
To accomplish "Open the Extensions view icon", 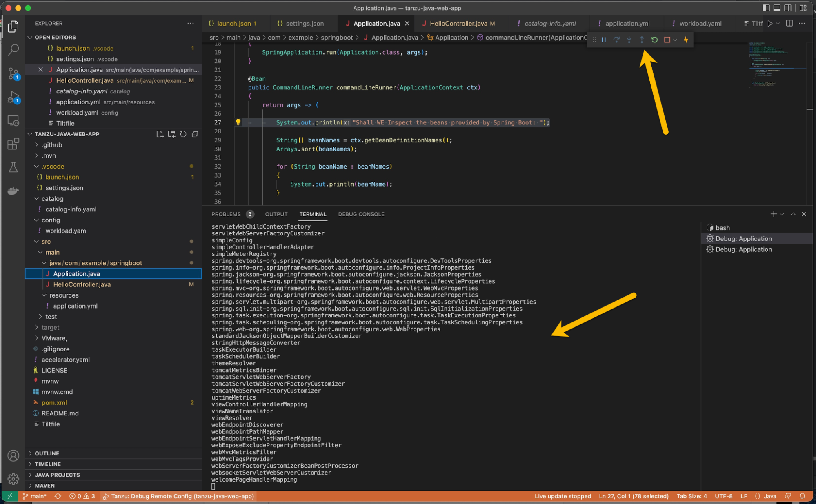I will tap(13, 144).
